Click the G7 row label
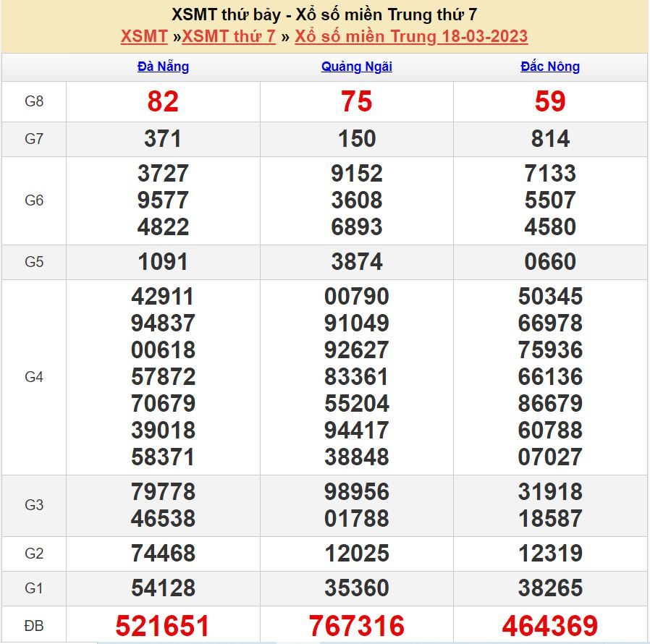 (34, 139)
